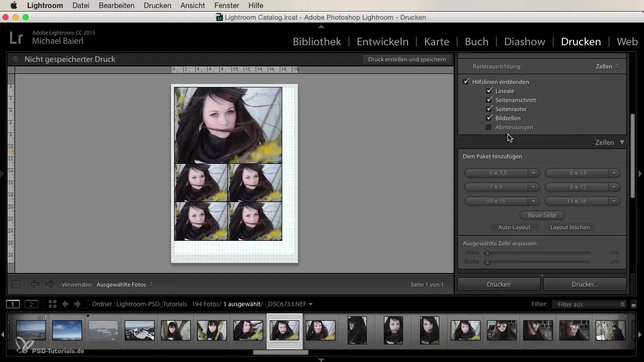Viewport: 644px width, 362px height.
Task: Open the Filter aus dropdown
Action: 589,305
